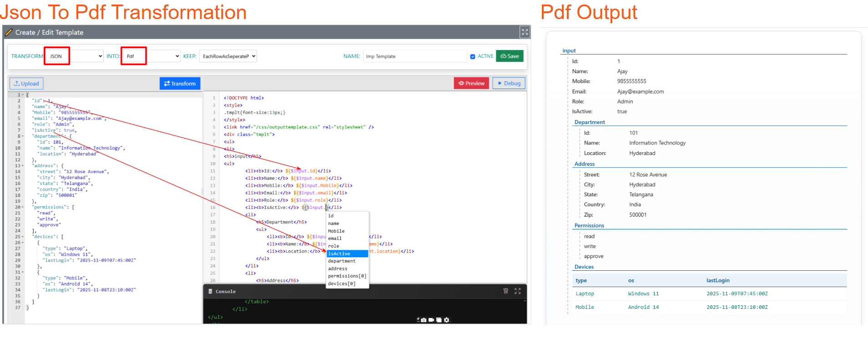Click the copy windows icon in the console
Screen dimensions: 868x348
click(439, 320)
